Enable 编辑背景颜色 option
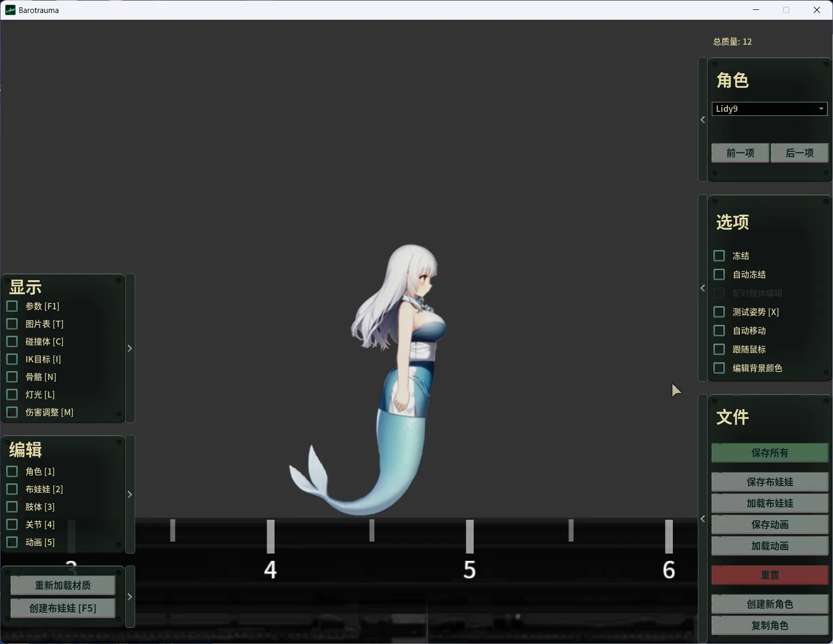Screen dimensions: 833x644 point(719,368)
